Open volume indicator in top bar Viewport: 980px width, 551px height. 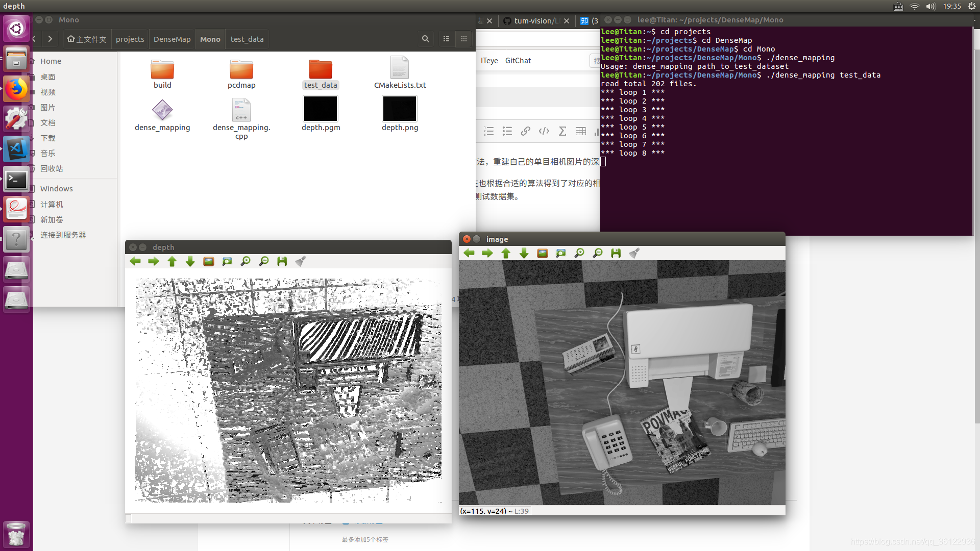(x=930, y=6)
